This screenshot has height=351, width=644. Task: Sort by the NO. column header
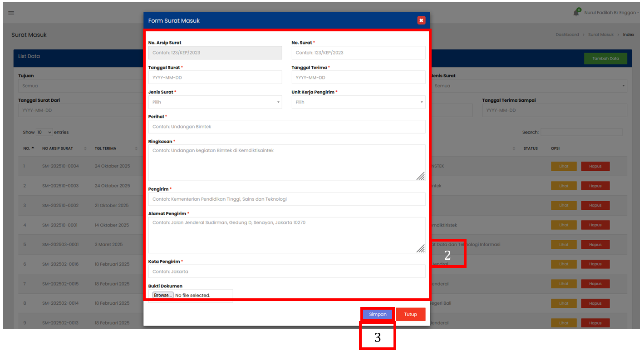(x=29, y=148)
